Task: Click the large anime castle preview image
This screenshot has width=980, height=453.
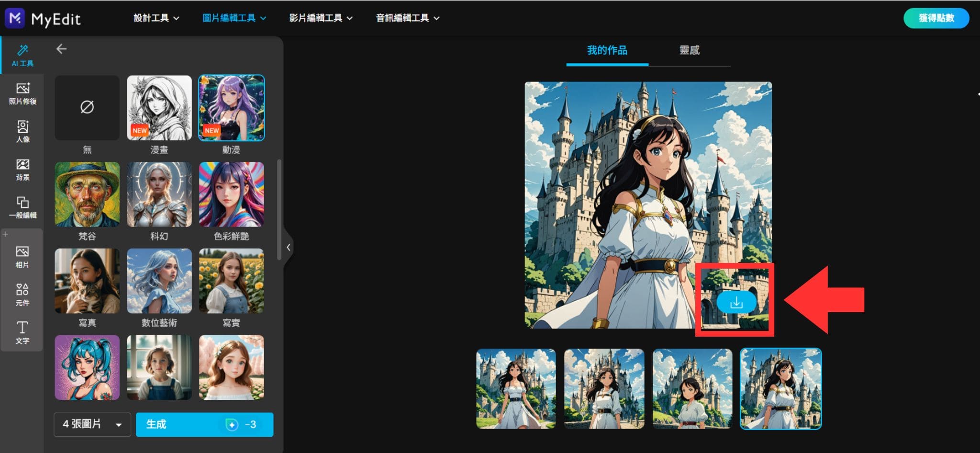Action: 648,205
